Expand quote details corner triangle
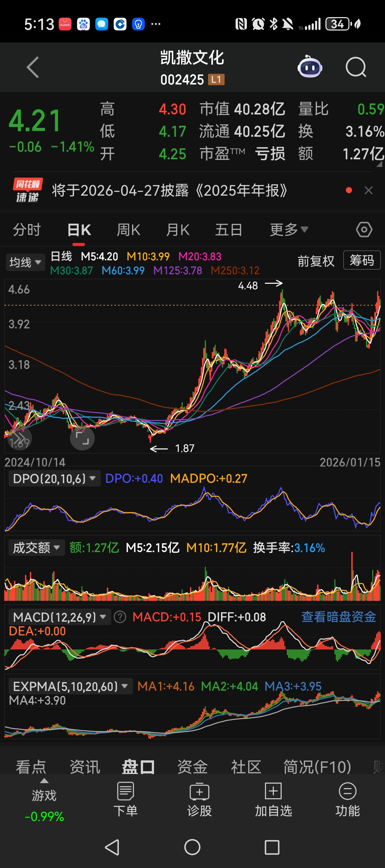The image size is (385, 868). coord(379,164)
